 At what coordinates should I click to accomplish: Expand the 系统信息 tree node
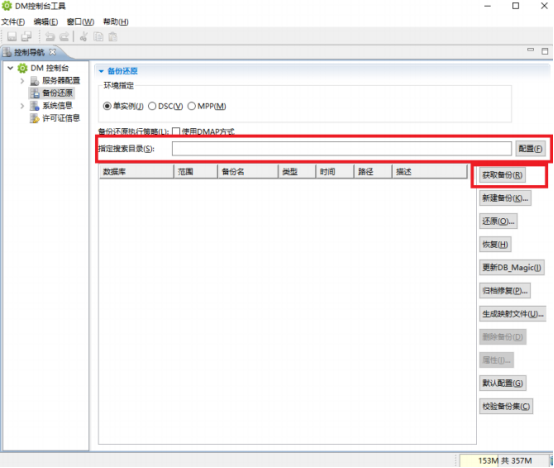tap(22, 106)
